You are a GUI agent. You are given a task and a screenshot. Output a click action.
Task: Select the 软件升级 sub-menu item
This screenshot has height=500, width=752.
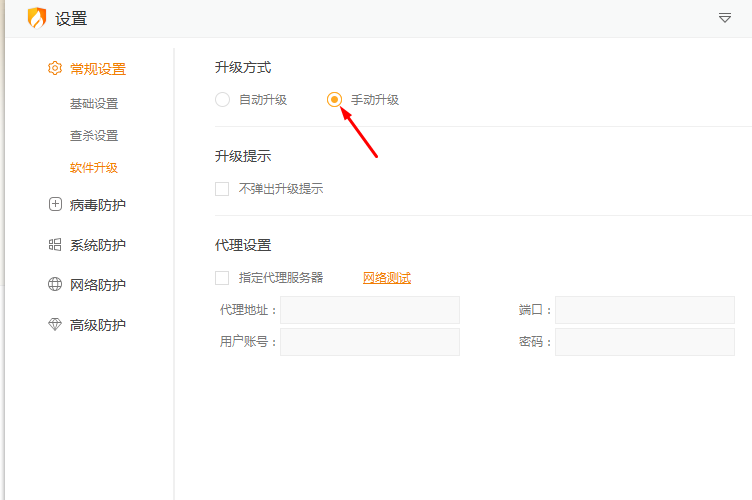pos(94,168)
